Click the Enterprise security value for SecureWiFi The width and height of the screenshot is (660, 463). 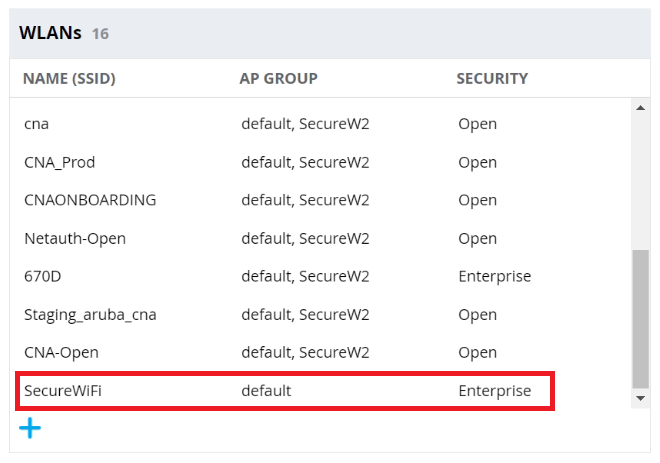pyautogui.click(x=494, y=390)
